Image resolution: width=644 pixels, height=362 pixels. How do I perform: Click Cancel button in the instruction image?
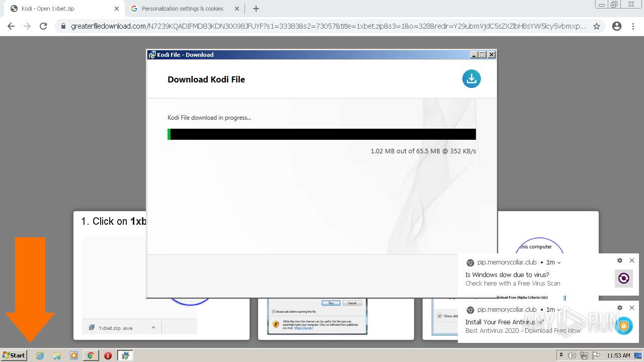click(352, 303)
